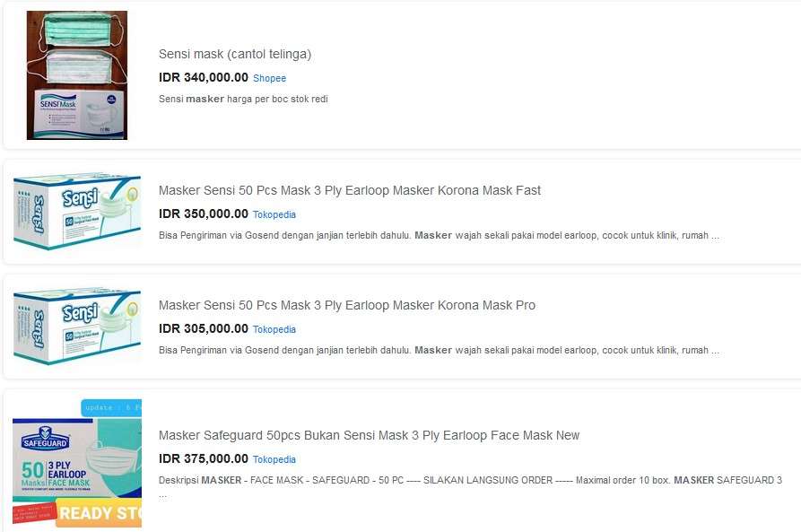The height and width of the screenshot is (532, 801).
Task: Click description text under Korona Mask Pro listing
Action: (x=439, y=351)
